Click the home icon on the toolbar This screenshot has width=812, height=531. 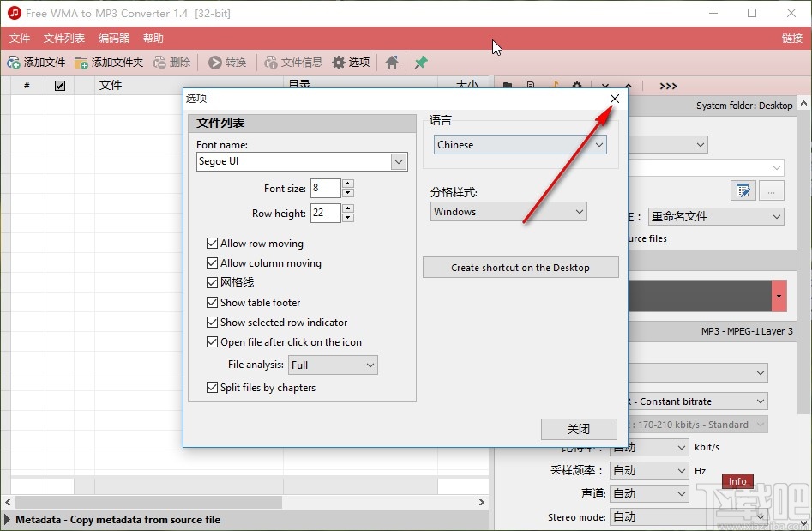[x=392, y=62]
